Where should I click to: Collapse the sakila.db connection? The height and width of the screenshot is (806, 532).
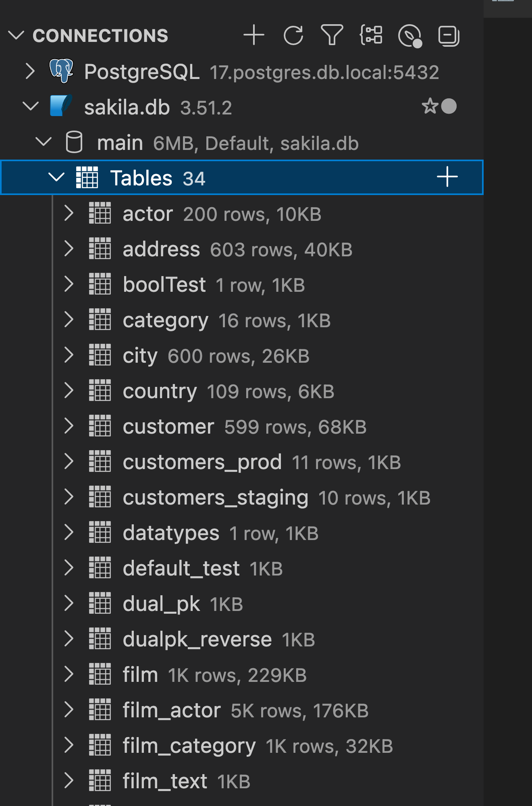pos(31,106)
